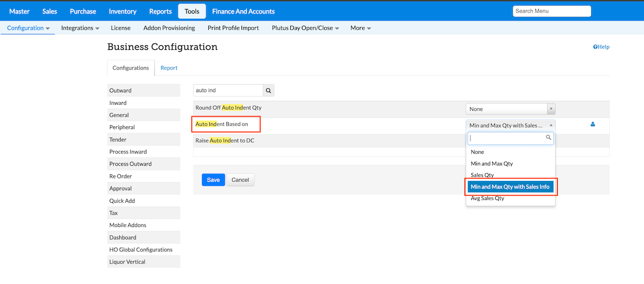Click the Search Menu input field

[x=551, y=11]
